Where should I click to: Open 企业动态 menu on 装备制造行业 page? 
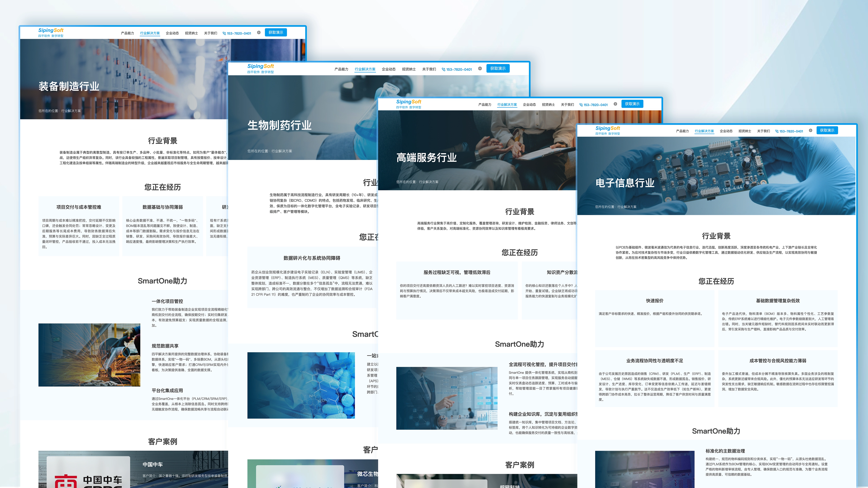(172, 33)
